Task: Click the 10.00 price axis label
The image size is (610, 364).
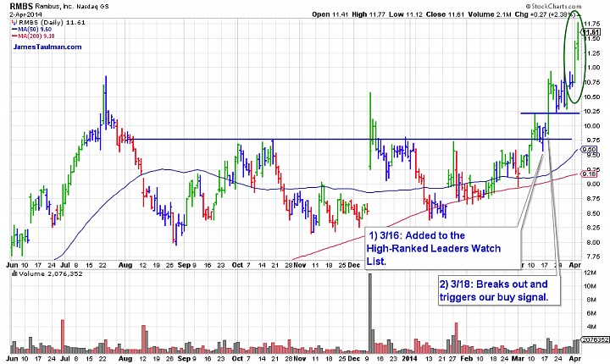Action: tap(591, 126)
